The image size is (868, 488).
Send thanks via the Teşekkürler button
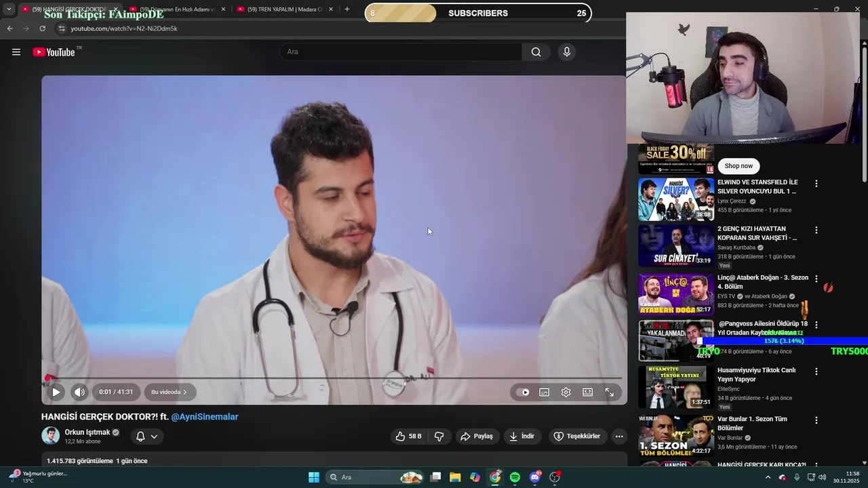pyautogui.click(x=577, y=436)
